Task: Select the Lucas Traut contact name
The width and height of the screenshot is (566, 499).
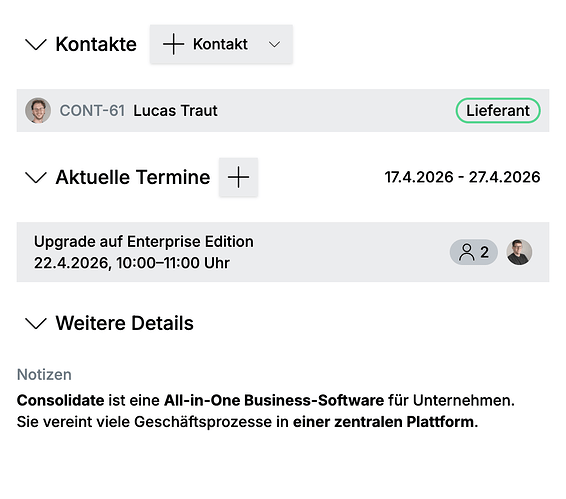Action: point(175,110)
